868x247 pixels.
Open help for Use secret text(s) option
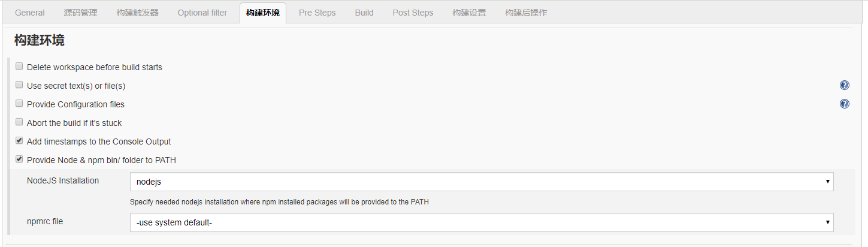coord(845,86)
